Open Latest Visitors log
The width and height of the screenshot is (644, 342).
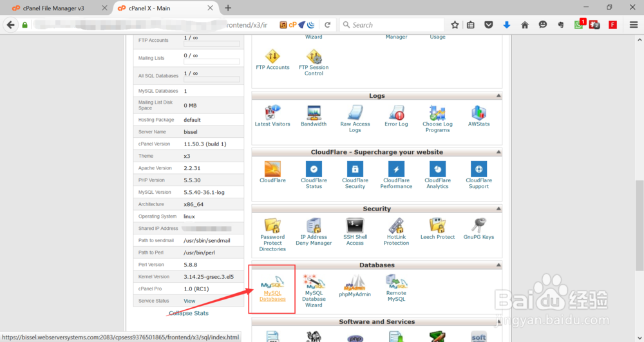[x=272, y=116]
